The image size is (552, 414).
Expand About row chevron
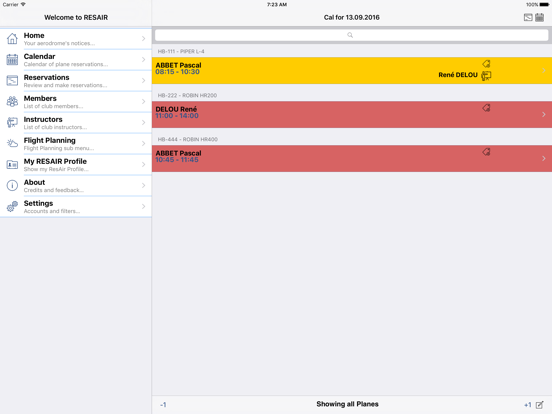143,186
